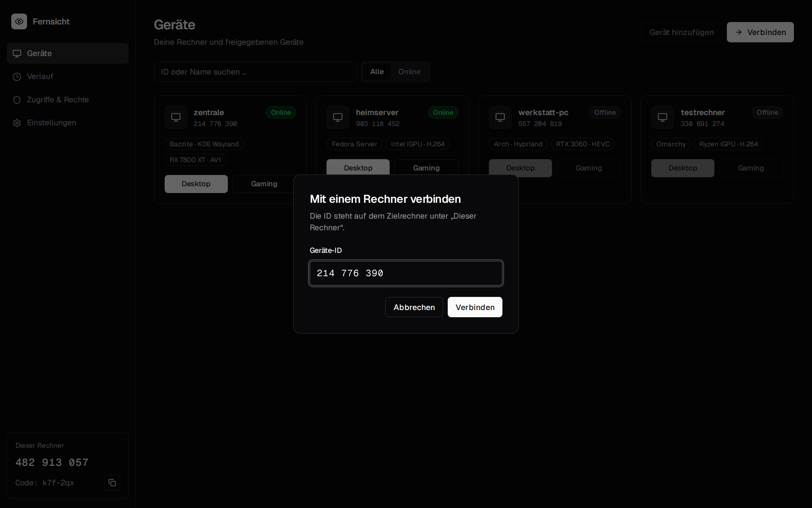Click the Fernsicht eye logo icon
Viewport: 812px width, 508px height.
point(19,21)
